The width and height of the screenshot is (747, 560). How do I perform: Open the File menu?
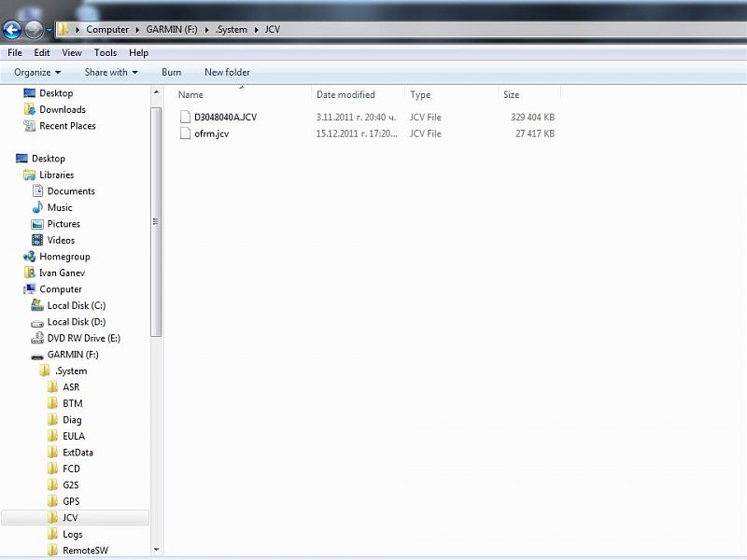click(15, 53)
